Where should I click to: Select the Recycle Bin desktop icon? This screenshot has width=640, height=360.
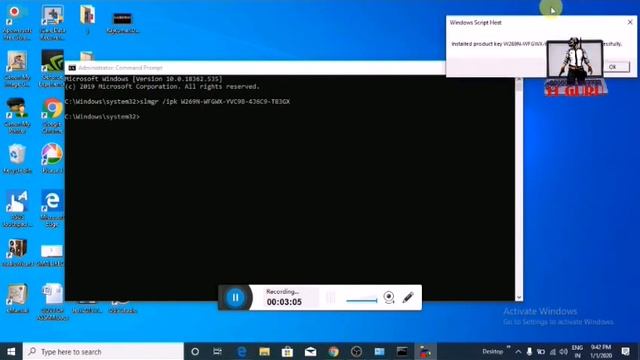(x=17, y=159)
